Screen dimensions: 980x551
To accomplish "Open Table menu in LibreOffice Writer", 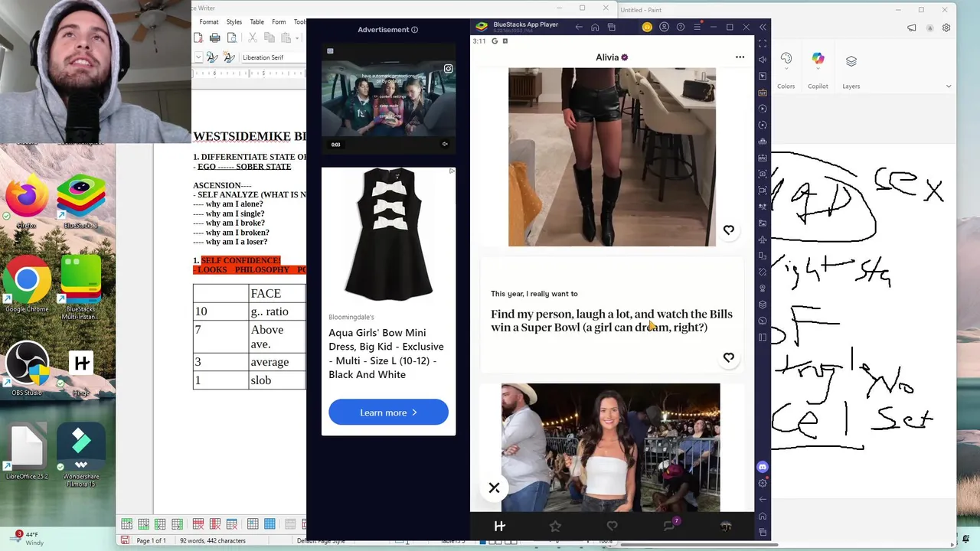I will tap(257, 22).
